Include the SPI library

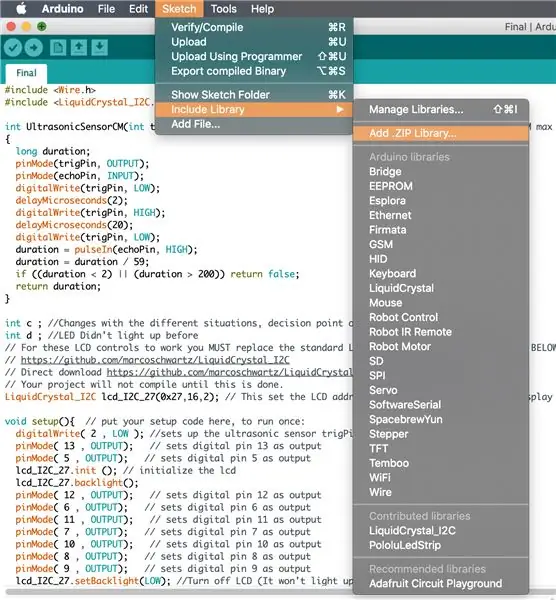[x=441, y=375]
